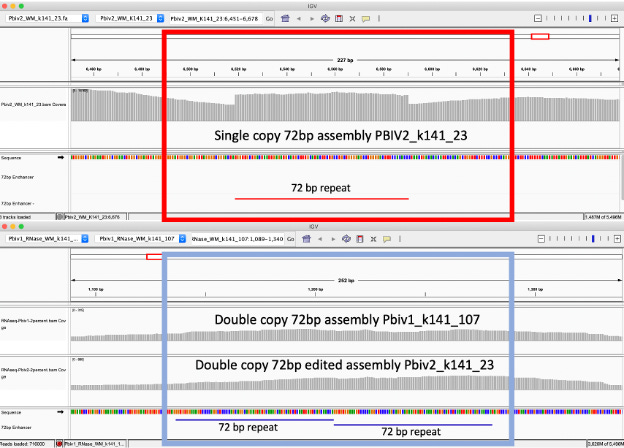624x448 pixels.
Task: Click colored sequence bases in top window
Action: pyautogui.click(x=345, y=158)
